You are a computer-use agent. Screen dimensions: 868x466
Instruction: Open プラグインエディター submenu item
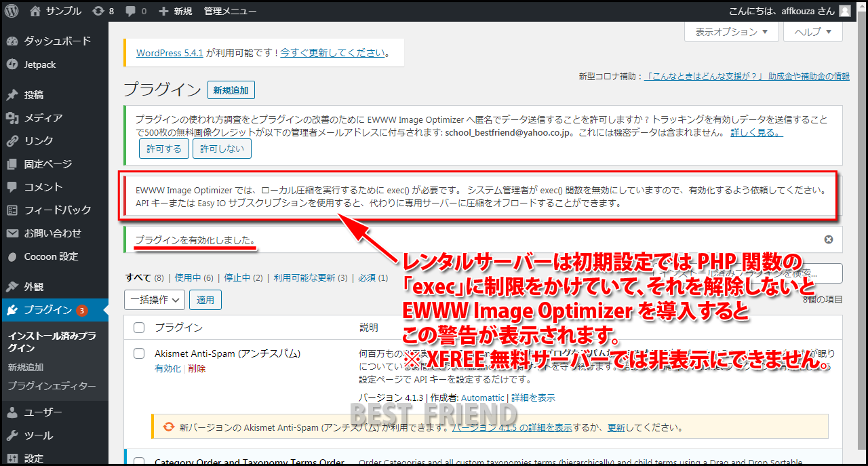[52, 386]
